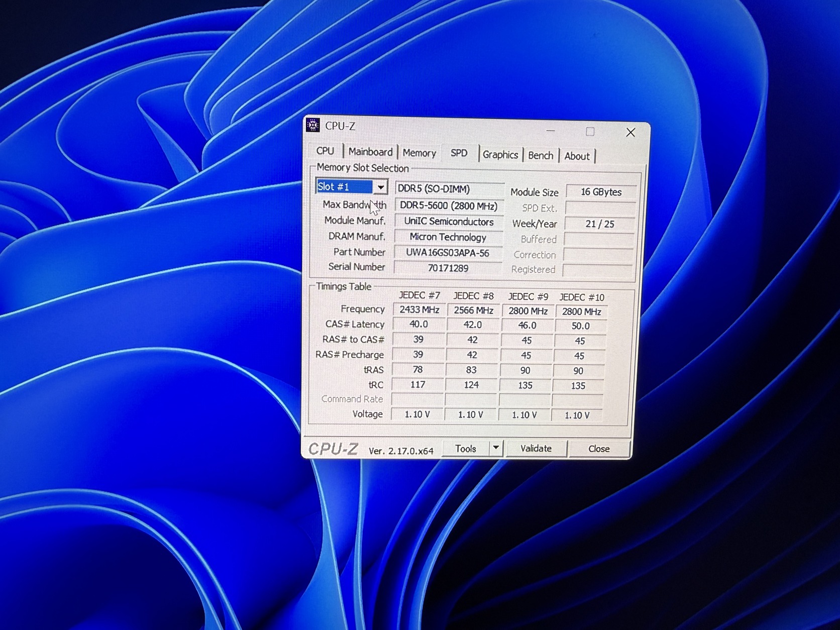Click the DDR5-5600 (2800 MHz) bandwidth value
Image resolution: width=840 pixels, height=630 pixels.
(449, 206)
